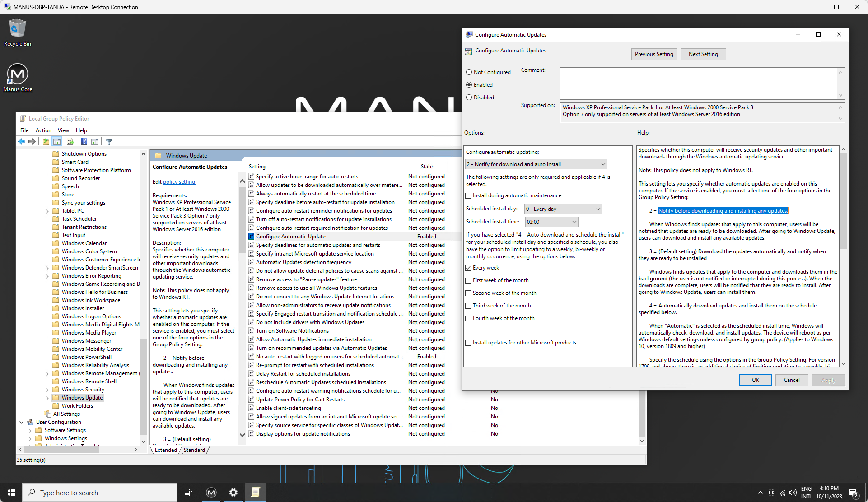Click the Settings gear in taskbar
The height and width of the screenshot is (502, 868).
pos(233,493)
